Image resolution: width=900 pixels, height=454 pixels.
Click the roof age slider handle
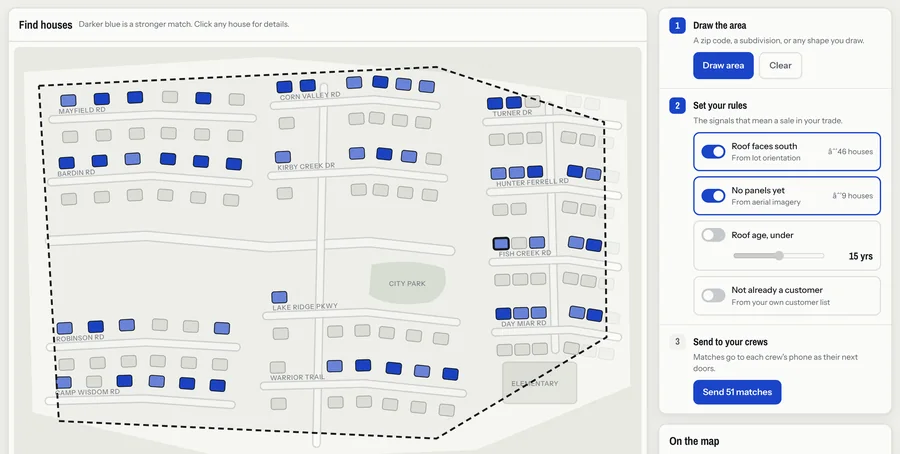779,256
